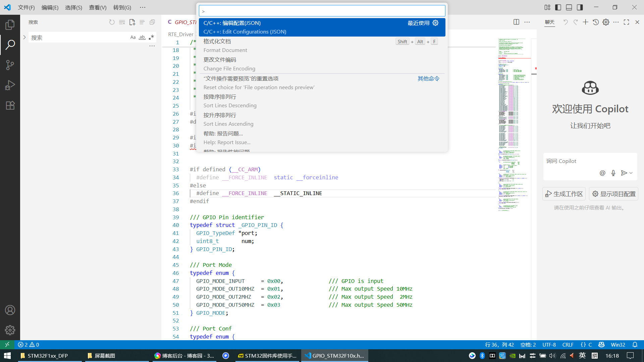Image resolution: width=644 pixels, height=362 pixels.
Task: Open Run and Debug view icon
Action: click(10, 85)
